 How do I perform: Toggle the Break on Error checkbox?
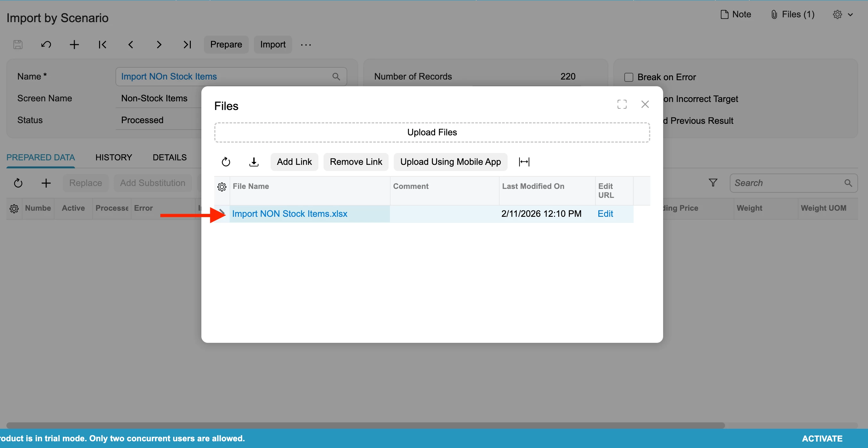point(628,77)
